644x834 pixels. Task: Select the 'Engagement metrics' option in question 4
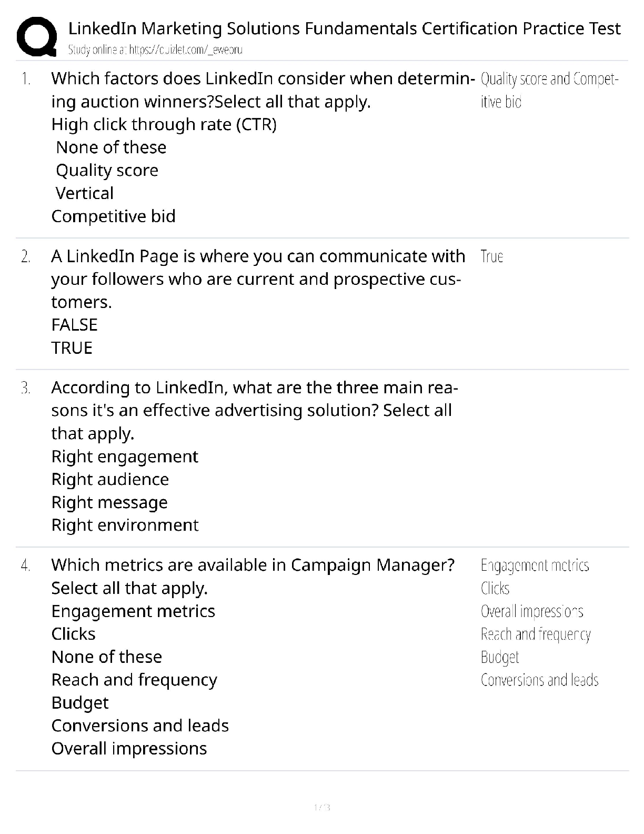pyautogui.click(x=133, y=611)
